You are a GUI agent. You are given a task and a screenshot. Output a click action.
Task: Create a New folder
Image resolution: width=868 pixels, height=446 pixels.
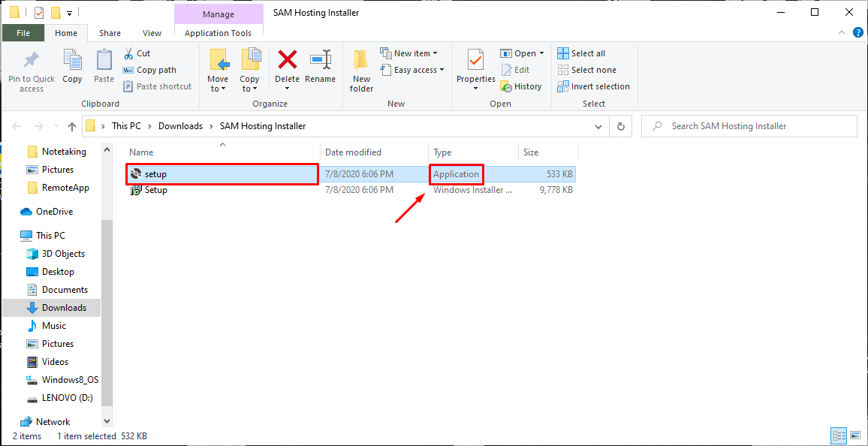coord(361,71)
